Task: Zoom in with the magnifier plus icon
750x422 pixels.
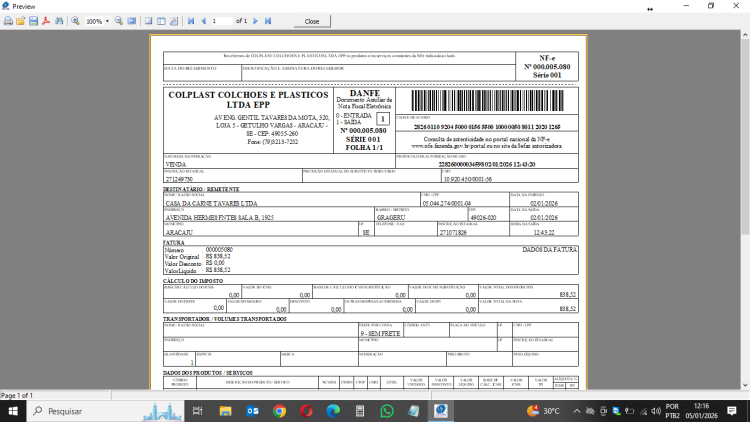Action: [x=76, y=21]
